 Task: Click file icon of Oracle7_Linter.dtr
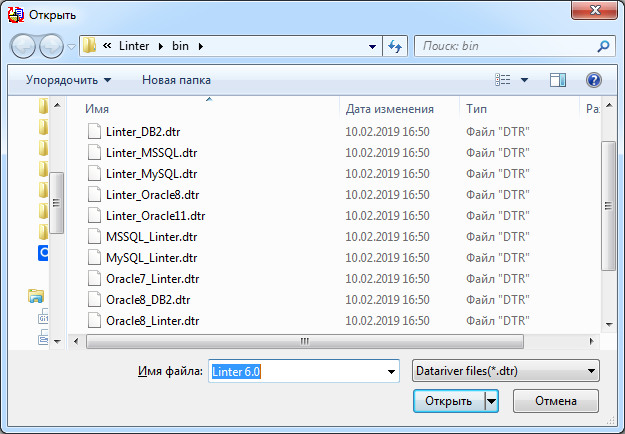tap(94, 279)
